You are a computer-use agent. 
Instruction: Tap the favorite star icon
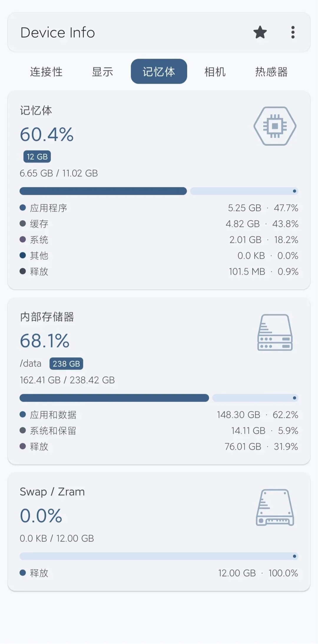260,32
